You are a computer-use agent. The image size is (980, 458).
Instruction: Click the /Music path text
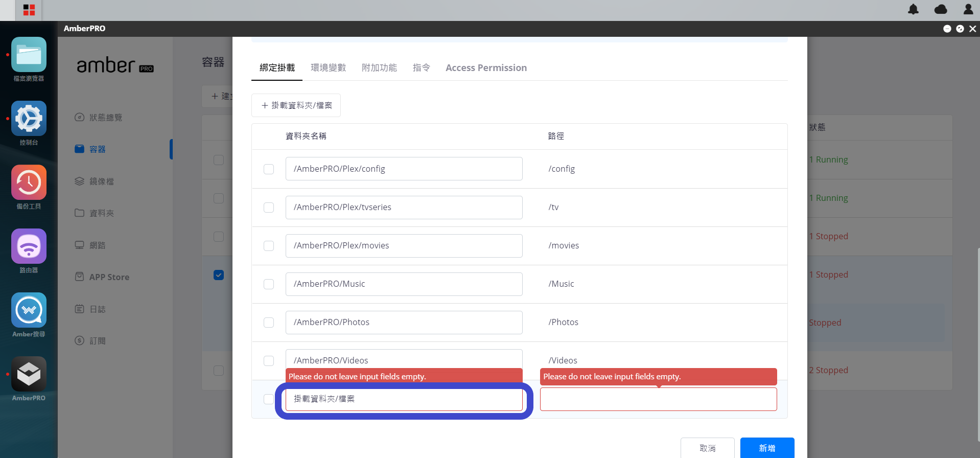tap(561, 284)
